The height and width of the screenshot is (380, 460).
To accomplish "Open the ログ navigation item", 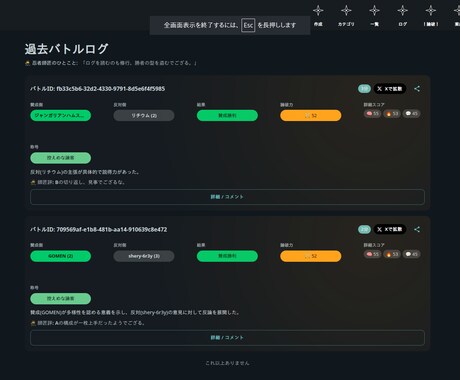I will tap(402, 16).
